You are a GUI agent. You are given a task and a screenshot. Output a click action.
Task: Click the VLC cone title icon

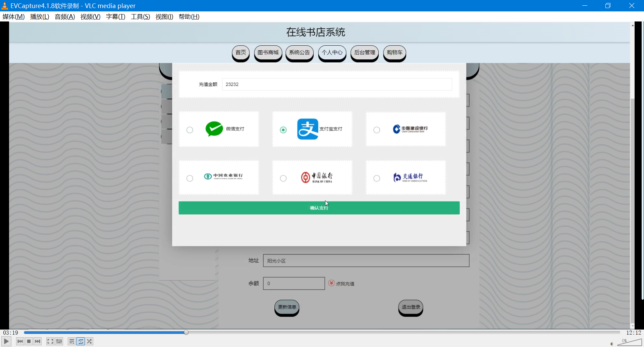click(x=5, y=6)
